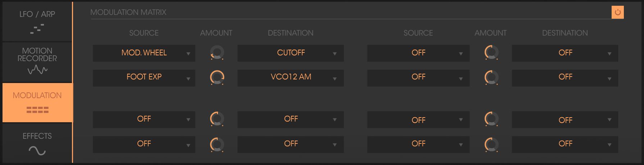Screen dimensions: 644x165
Task: Toggle the Modulation Matrix power button
Action: tap(617, 12)
